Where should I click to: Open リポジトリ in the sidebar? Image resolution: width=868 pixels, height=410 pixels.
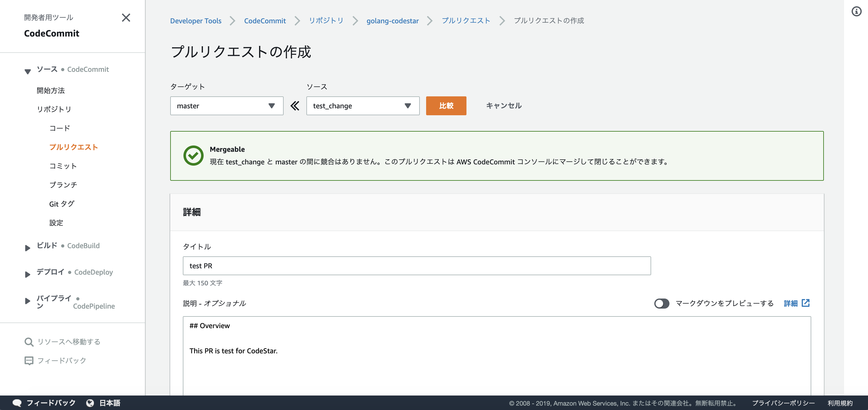[54, 109]
